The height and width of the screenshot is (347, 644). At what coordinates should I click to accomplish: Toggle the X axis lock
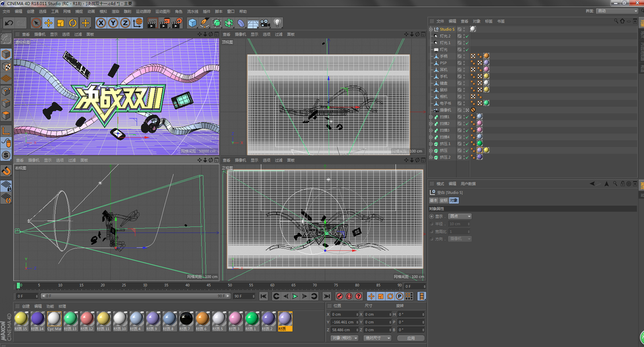101,23
